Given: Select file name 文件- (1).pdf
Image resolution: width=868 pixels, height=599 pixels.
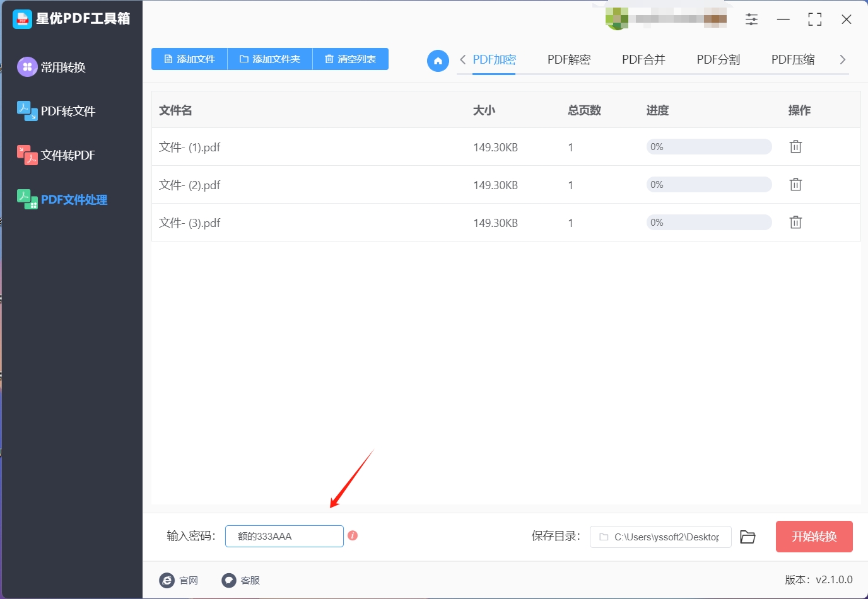Looking at the screenshot, I should point(190,148).
